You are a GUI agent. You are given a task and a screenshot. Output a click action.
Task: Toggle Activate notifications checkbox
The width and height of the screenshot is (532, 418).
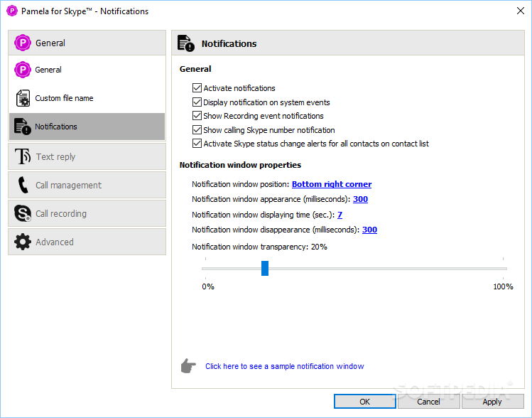coord(197,88)
